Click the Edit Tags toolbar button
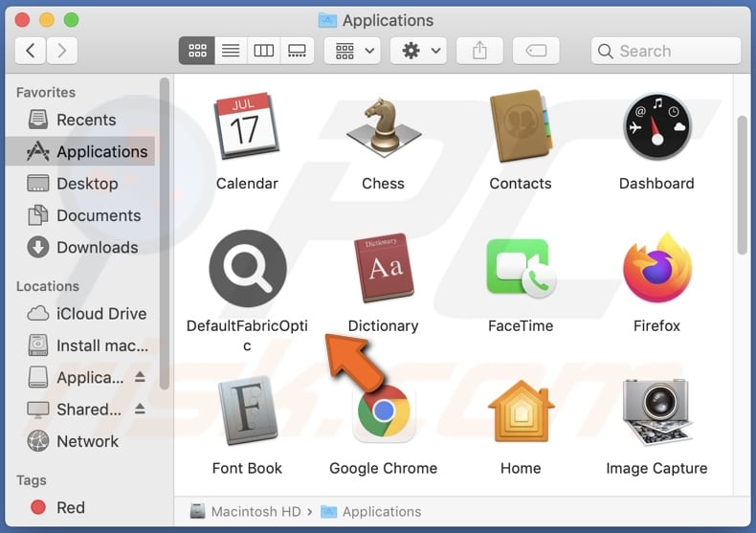 (536, 51)
